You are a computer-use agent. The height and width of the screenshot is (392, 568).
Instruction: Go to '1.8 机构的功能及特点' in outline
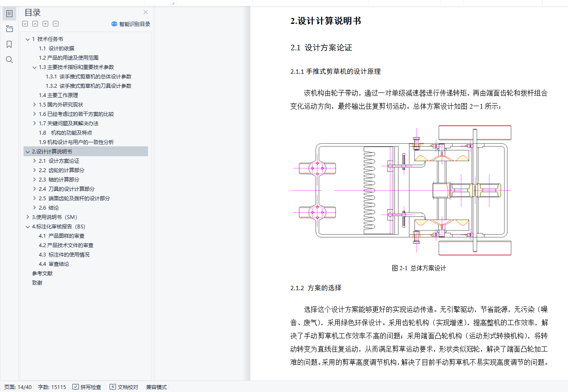pyautogui.click(x=65, y=133)
